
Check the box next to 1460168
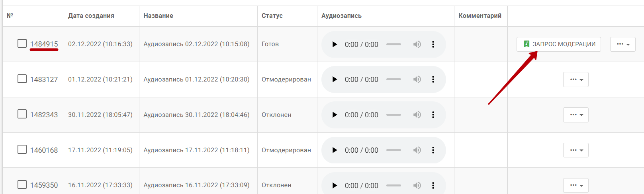point(22,149)
